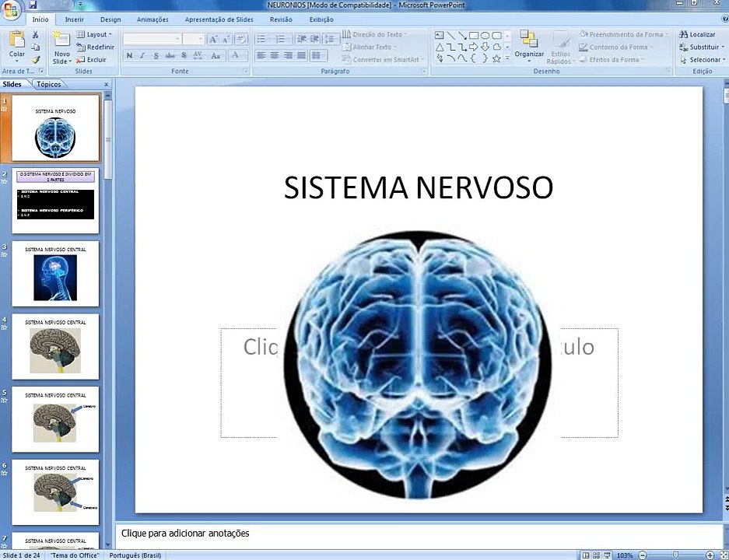Image resolution: width=729 pixels, height=560 pixels.
Task: Start Slide Show from status bar
Action: pos(607,555)
